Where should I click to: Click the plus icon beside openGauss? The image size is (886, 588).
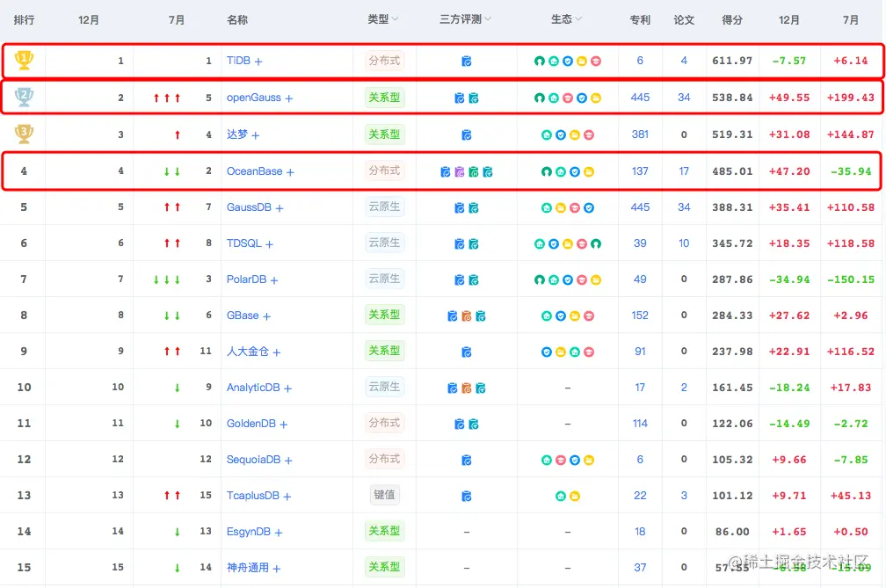[288, 98]
